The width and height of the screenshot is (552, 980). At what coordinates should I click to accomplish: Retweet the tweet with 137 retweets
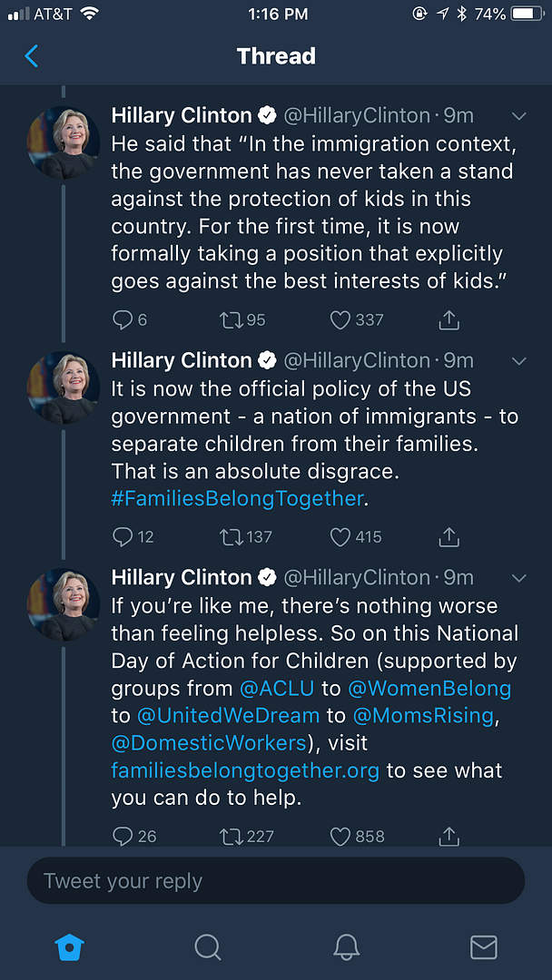(x=232, y=536)
